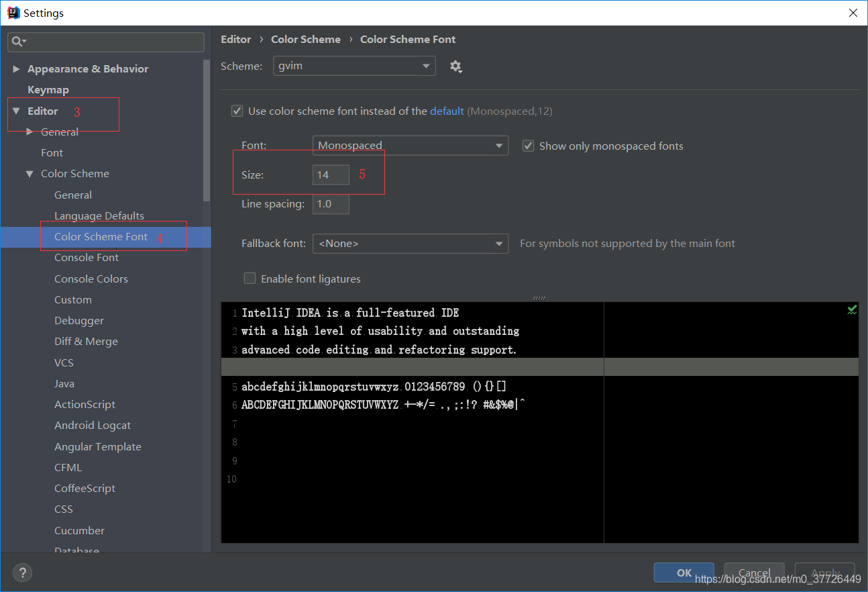This screenshot has width=868, height=592.
Task: Open the Font Monospaced dropdown
Action: click(411, 146)
